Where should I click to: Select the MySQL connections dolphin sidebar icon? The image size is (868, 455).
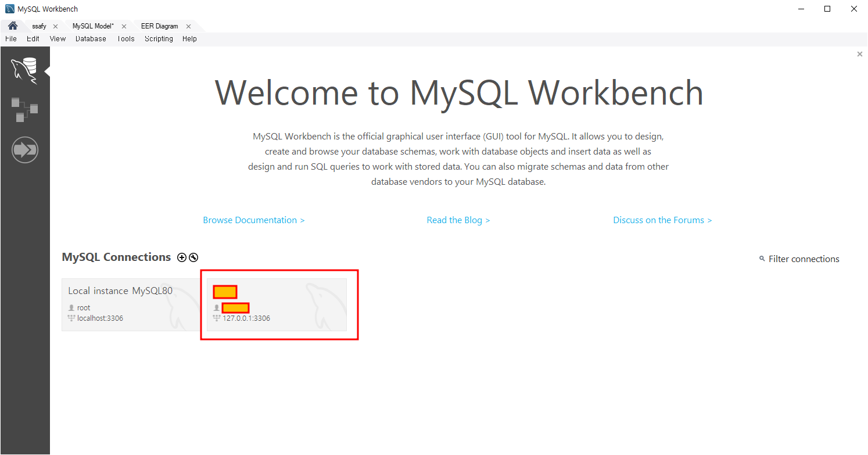(24, 71)
